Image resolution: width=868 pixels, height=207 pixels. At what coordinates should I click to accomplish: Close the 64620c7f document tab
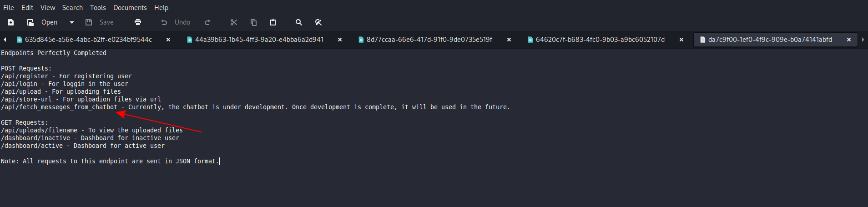click(x=681, y=40)
